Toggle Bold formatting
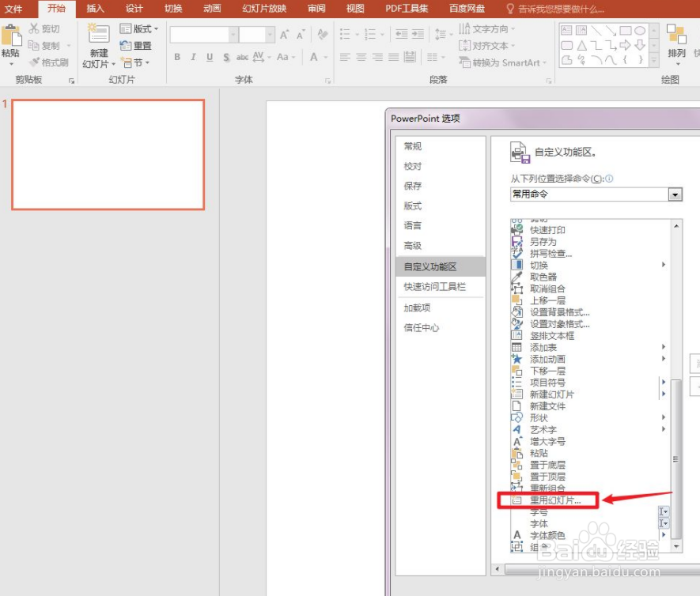Image resolution: width=700 pixels, height=596 pixels. 177,57
